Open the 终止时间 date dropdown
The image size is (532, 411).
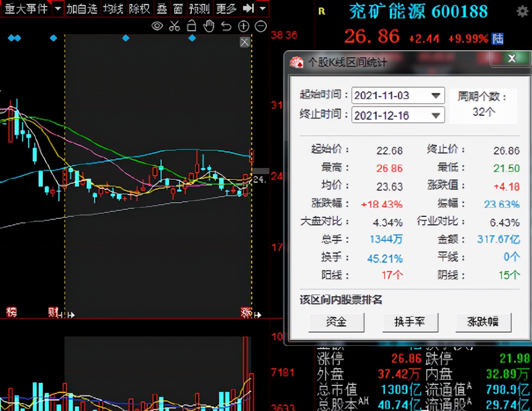[436, 115]
